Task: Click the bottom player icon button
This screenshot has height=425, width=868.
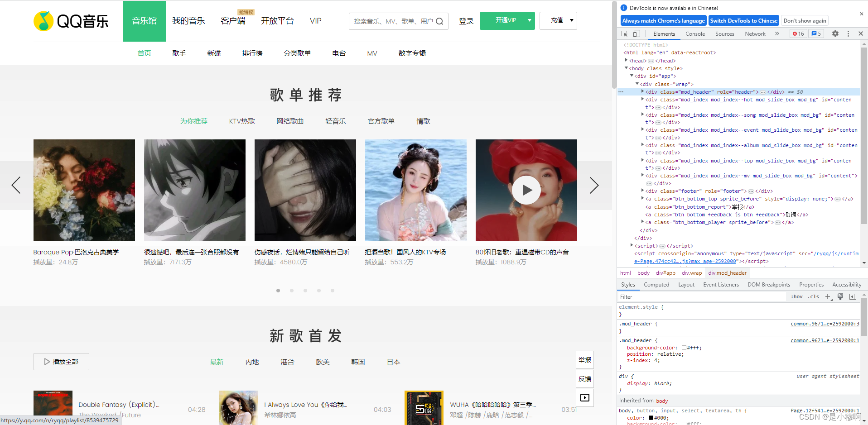Action: (585, 397)
